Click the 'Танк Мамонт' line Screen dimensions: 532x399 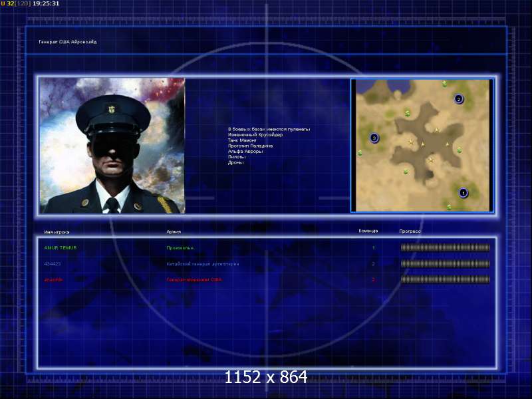click(242, 140)
